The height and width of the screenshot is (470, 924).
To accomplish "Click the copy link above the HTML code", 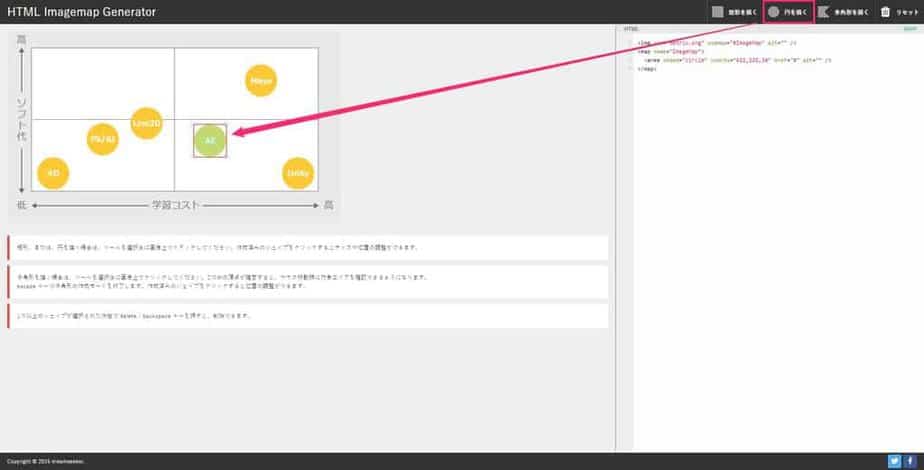I will 909,29.
